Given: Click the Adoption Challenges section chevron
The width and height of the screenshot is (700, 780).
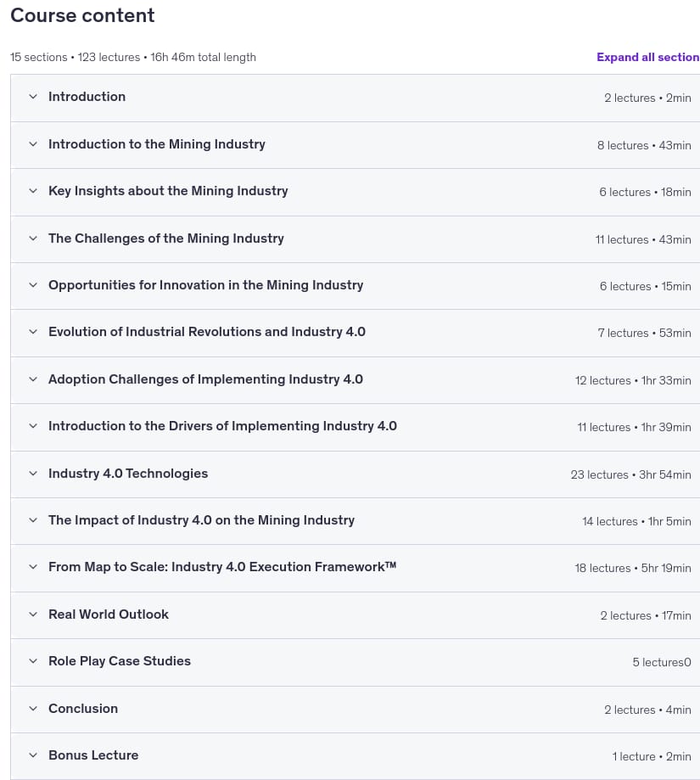Looking at the screenshot, I should click(x=33, y=379).
